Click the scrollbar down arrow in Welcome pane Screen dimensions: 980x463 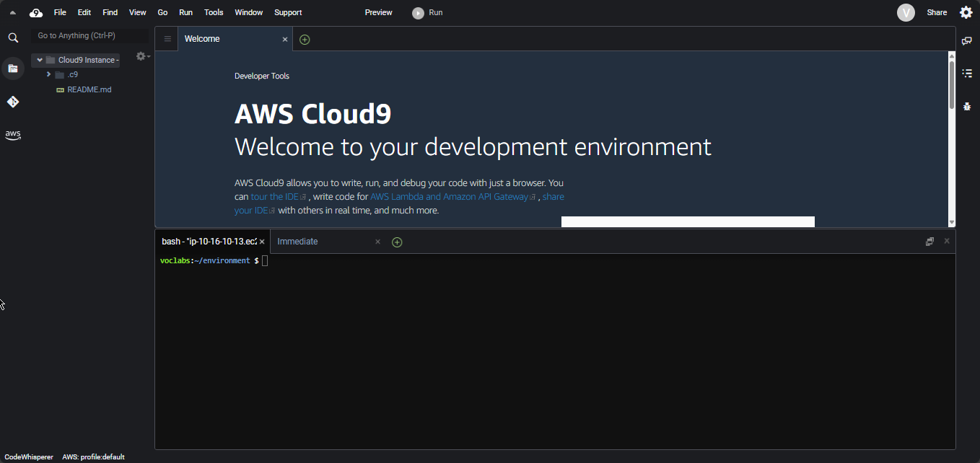pyautogui.click(x=952, y=223)
